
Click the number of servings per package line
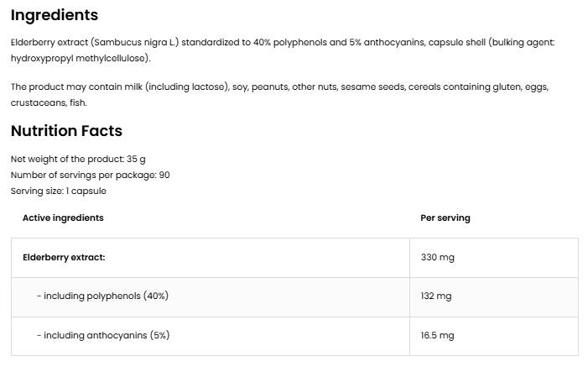(90, 175)
